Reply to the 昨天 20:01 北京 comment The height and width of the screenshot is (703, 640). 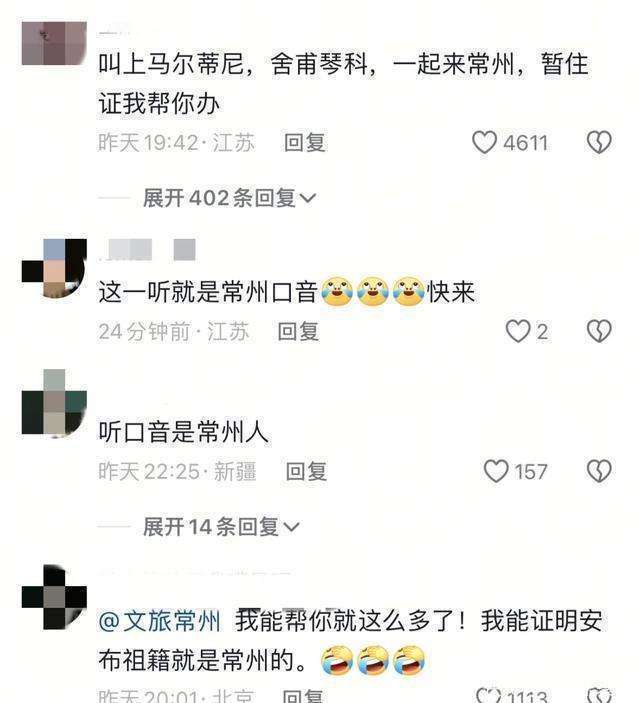pos(303,696)
